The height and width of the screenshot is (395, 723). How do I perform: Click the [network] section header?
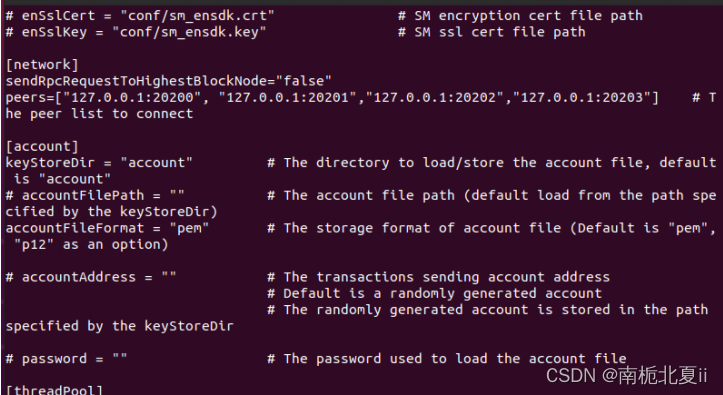42,65
